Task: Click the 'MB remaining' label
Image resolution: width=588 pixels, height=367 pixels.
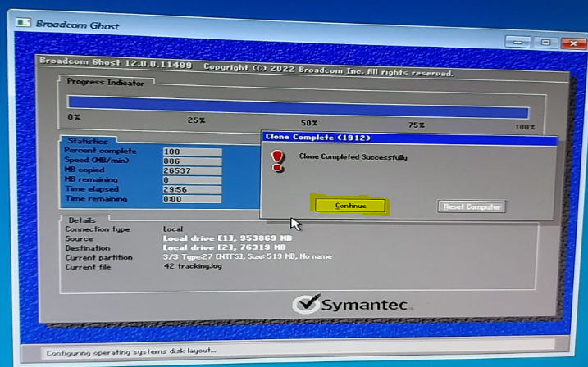Action: pyautogui.click(x=91, y=179)
